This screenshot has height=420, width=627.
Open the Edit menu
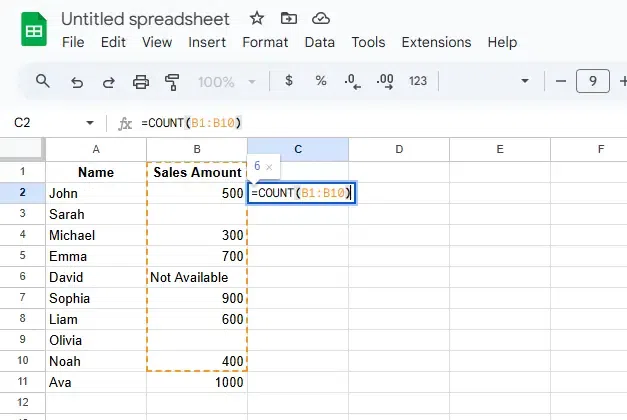113,42
